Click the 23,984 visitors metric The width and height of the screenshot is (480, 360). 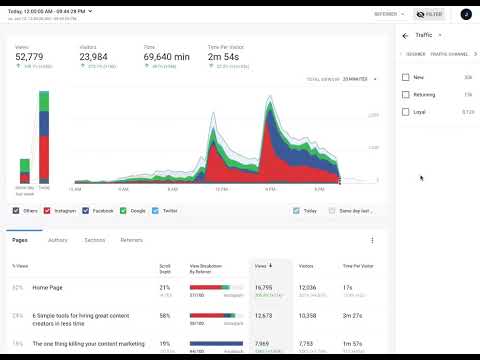93,57
